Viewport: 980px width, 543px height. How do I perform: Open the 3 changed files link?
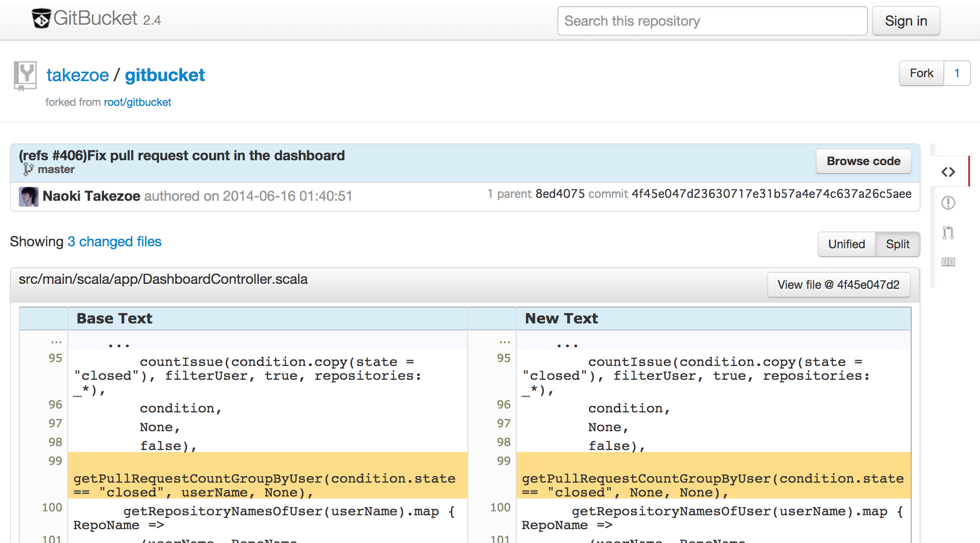click(114, 241)
